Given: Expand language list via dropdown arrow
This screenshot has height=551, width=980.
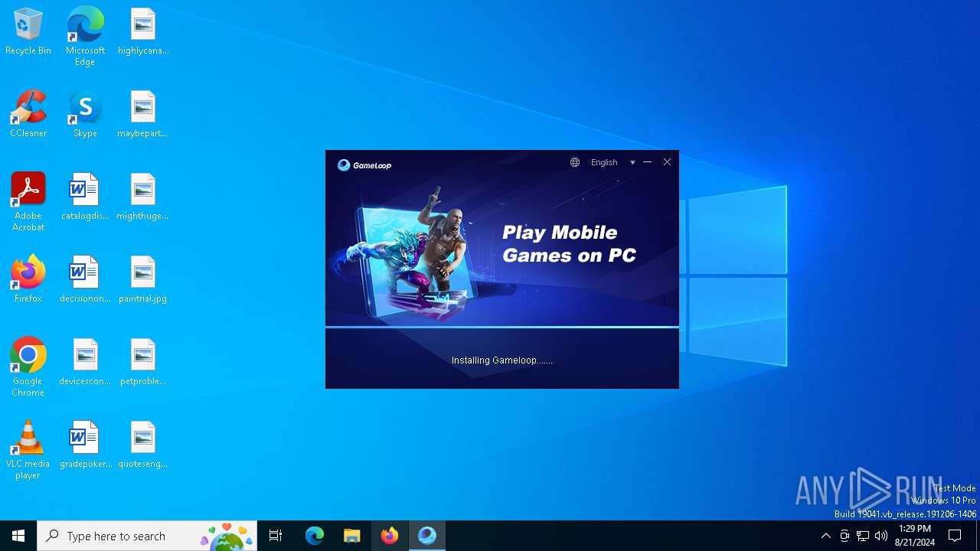Looking at the screenshot, I should (632, 162).
